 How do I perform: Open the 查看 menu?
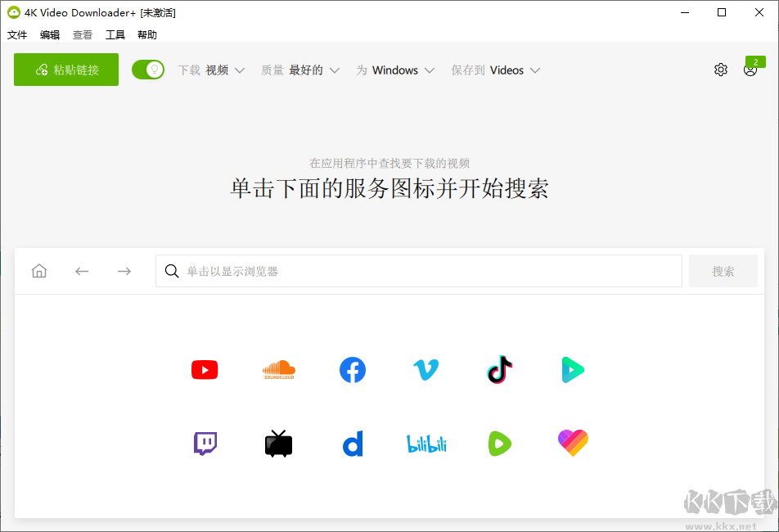click(83, 34)
